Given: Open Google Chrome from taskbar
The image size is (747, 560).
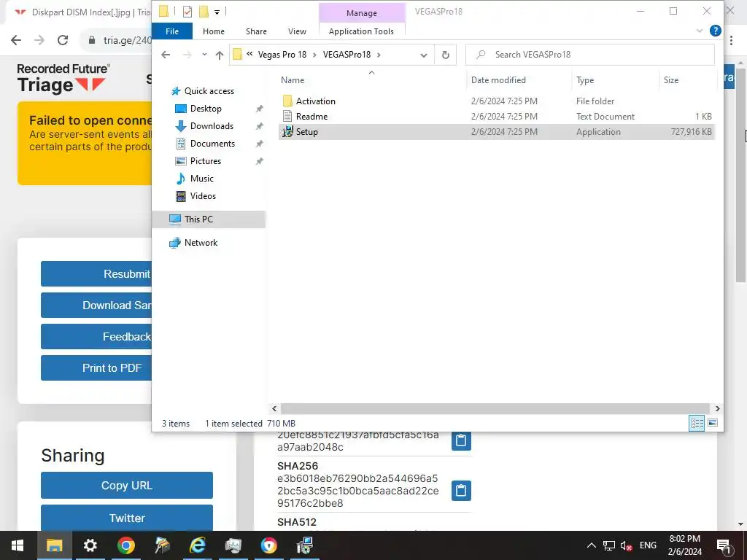Looking at the screenshot, I should tap(125, 545).
